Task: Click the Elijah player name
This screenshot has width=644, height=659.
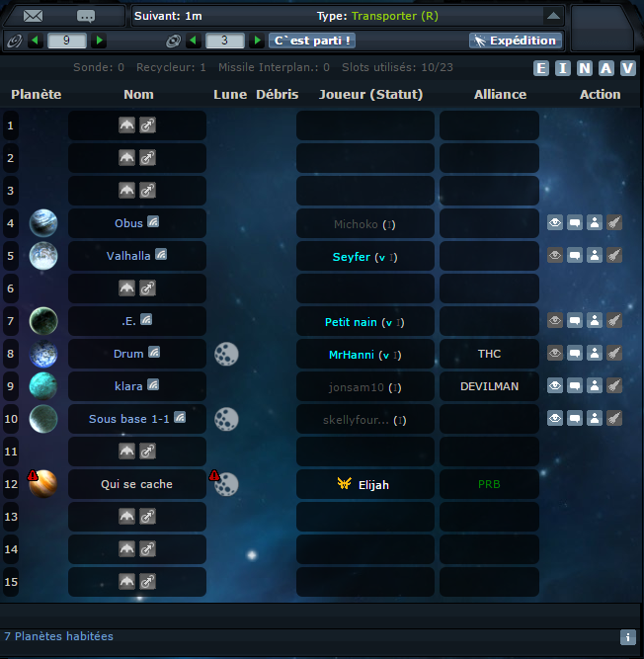Action: [x=373, y=485]
